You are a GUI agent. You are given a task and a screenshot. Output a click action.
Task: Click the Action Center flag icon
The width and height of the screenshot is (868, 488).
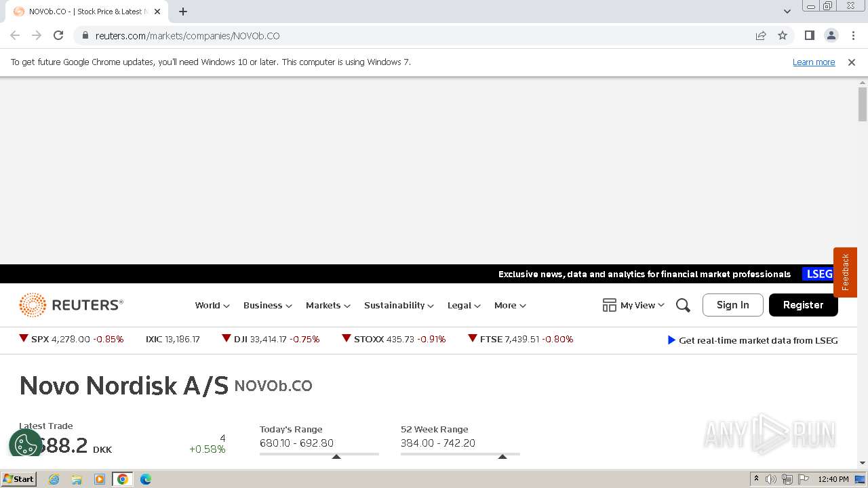(x=804, y=479)
